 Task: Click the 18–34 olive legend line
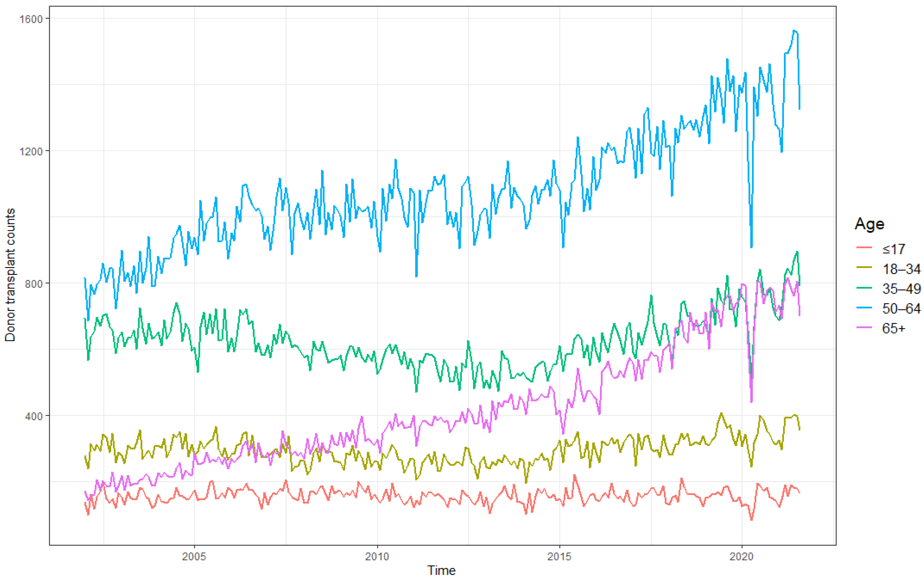864,268
